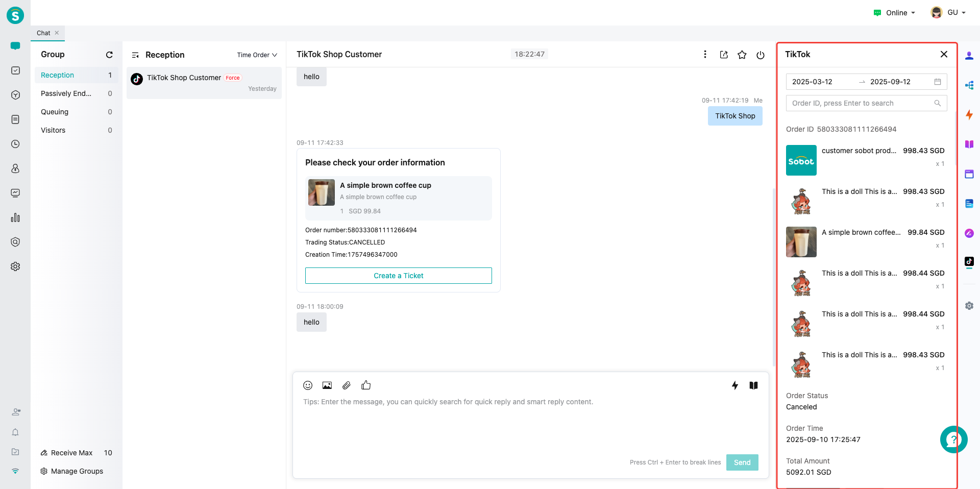Viewport: 980px width, 489px height.
Task: Click the paperclip attachment icon
Action: point(347,385)
